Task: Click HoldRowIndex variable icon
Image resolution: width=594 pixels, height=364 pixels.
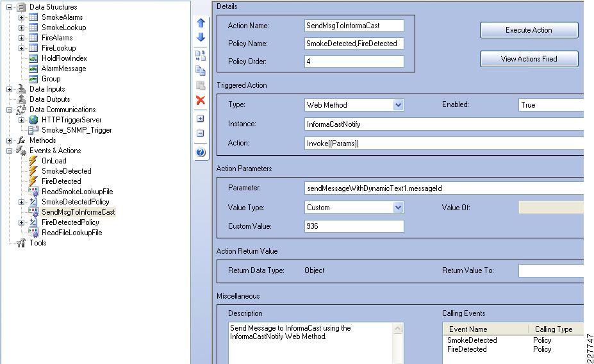Action: pyautogui.click(x=33, y=58)
